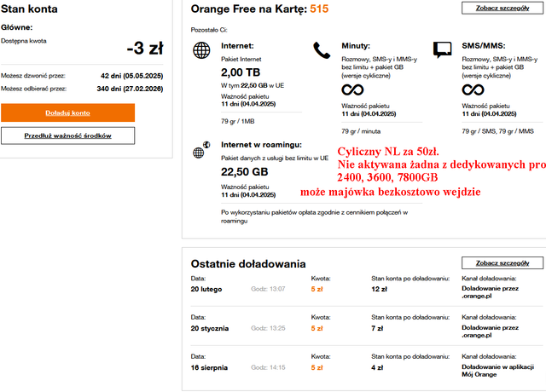Click the Internet w roamingu globe icon
Image resolution: width=546 pixels, height=392 pixels.
(x=199, y=152)
